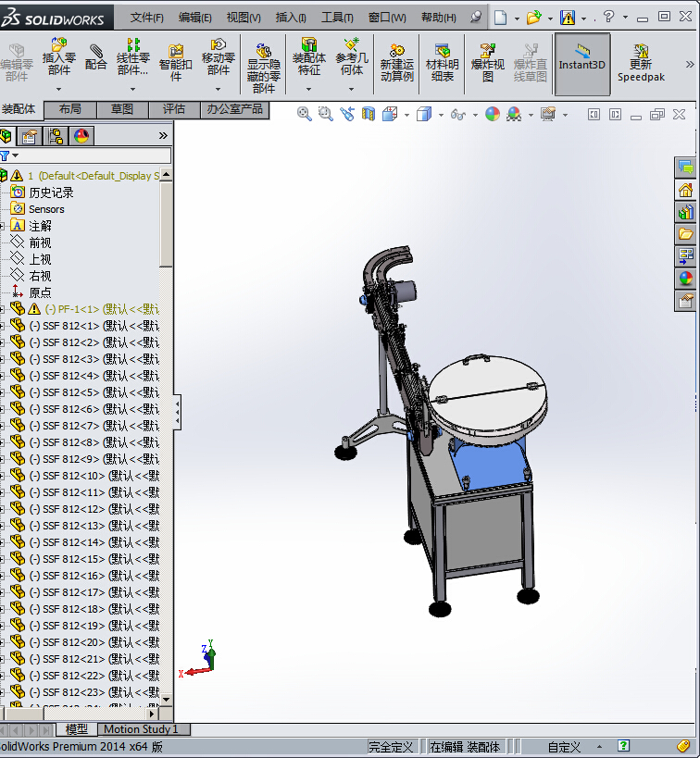
Task: Click the Rebuild warning icon in title bar
Action: point(568,18)
